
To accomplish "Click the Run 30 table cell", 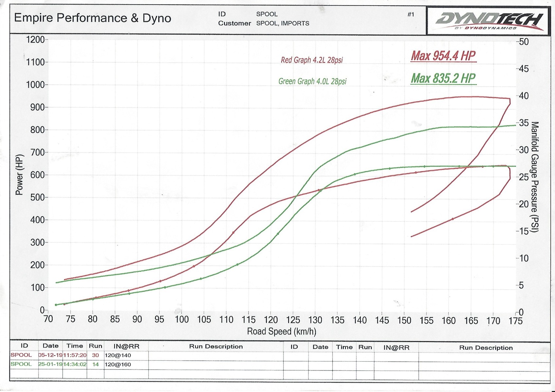I will tap(95, 355).
